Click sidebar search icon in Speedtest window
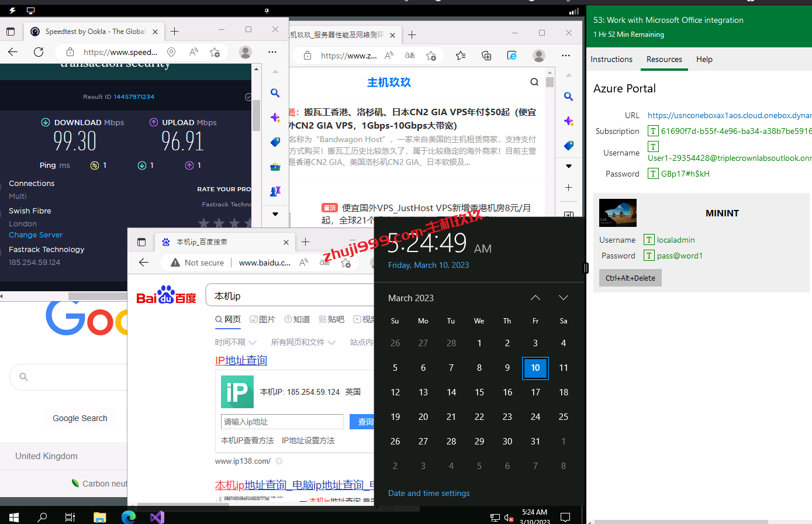The image size is (812, 524). coord(275,92)
